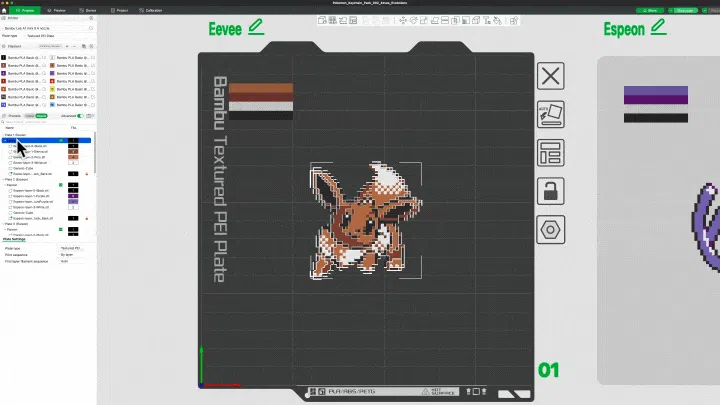
Task: Activate the Lay on face tool
Action: (x=434, y=20)
